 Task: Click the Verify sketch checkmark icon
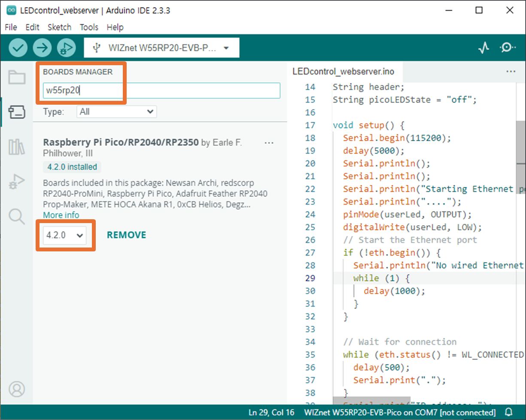pyautogui.click(x=18, y=48)
